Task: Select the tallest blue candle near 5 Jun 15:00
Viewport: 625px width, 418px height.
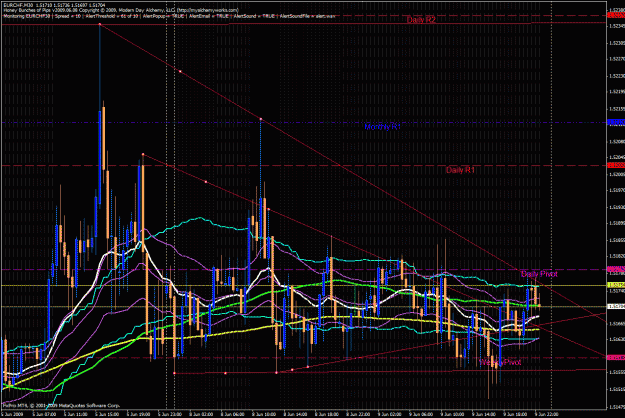Action: 100,157
